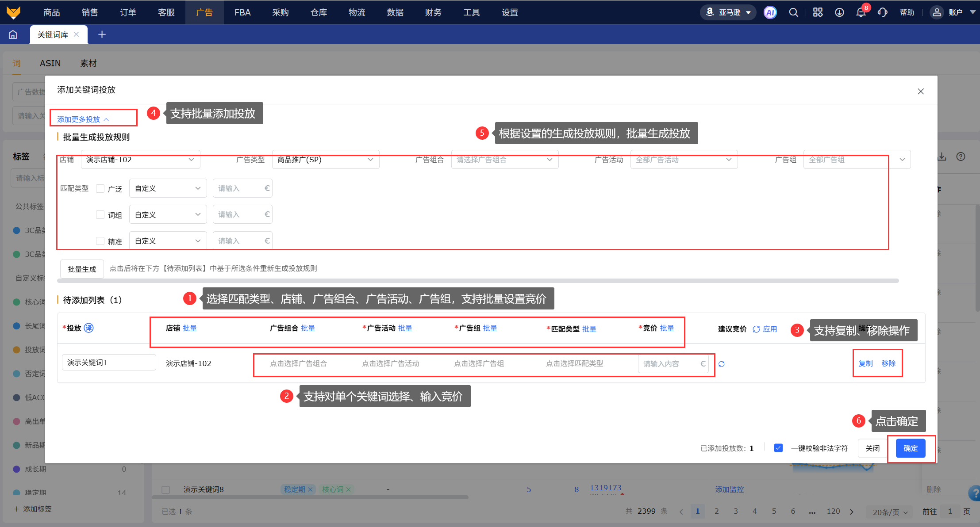Open the 店铺 演示店铺-102 dropdown
Screen dimensions: 980x527
click(x=140, y=160)
